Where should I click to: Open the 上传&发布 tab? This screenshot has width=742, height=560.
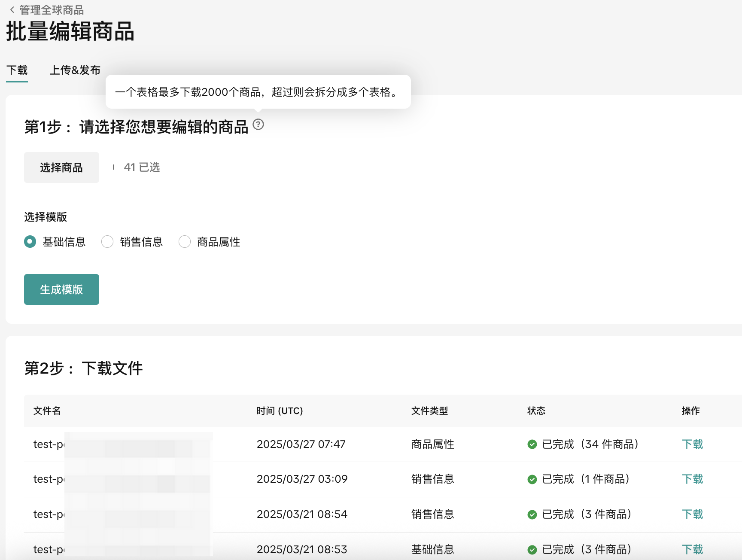click(75, 70)
